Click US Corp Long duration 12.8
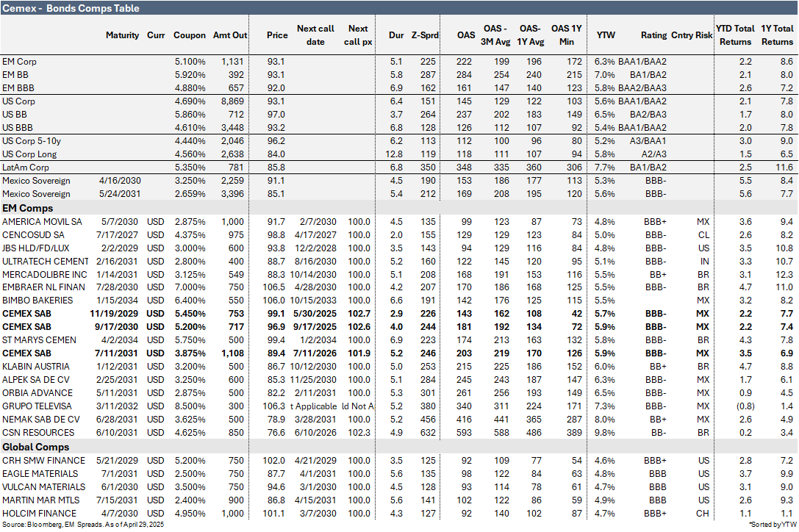 coord(395,154)
